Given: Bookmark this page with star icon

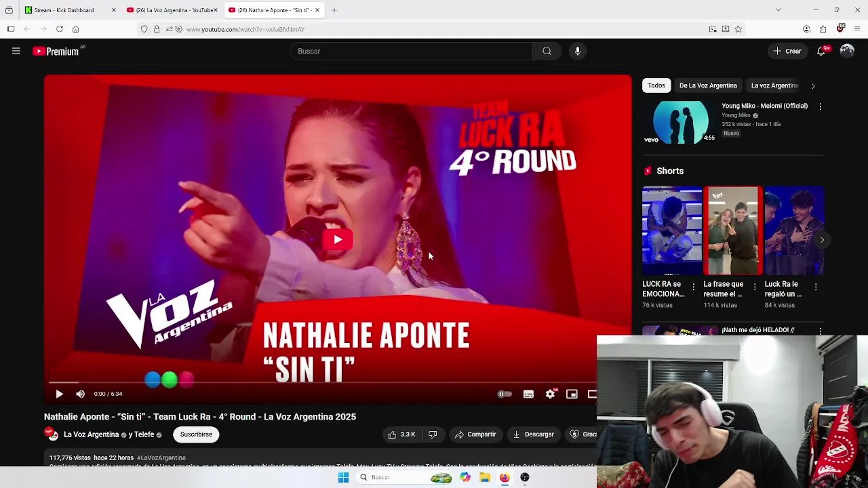Looking at the screenshot, I should [x=738, y=29].
